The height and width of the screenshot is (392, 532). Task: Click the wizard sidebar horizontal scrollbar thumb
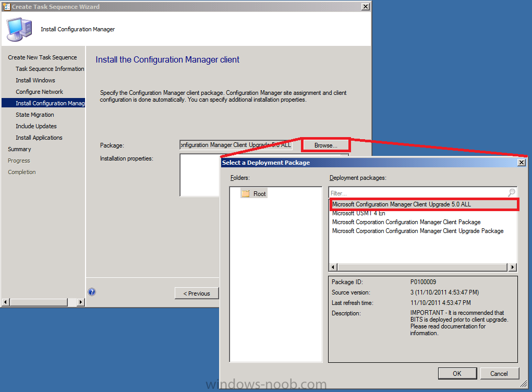(x=39, y=302)
